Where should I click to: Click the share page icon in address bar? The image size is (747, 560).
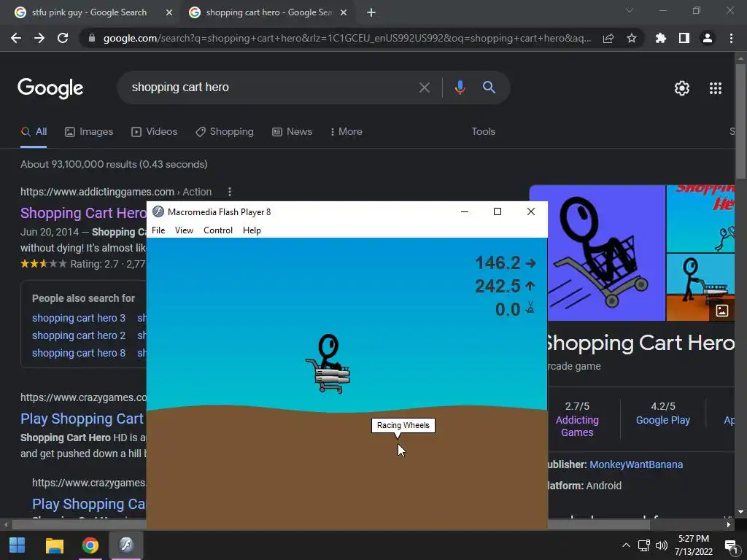[x=608, y=38]
